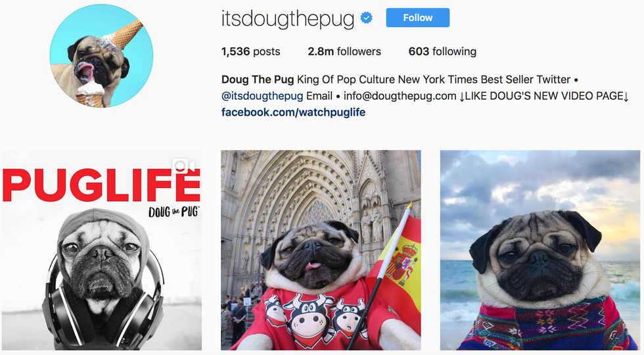
Task: Click the video camera icon on PUGLIFE post
Action: [183, 166]
